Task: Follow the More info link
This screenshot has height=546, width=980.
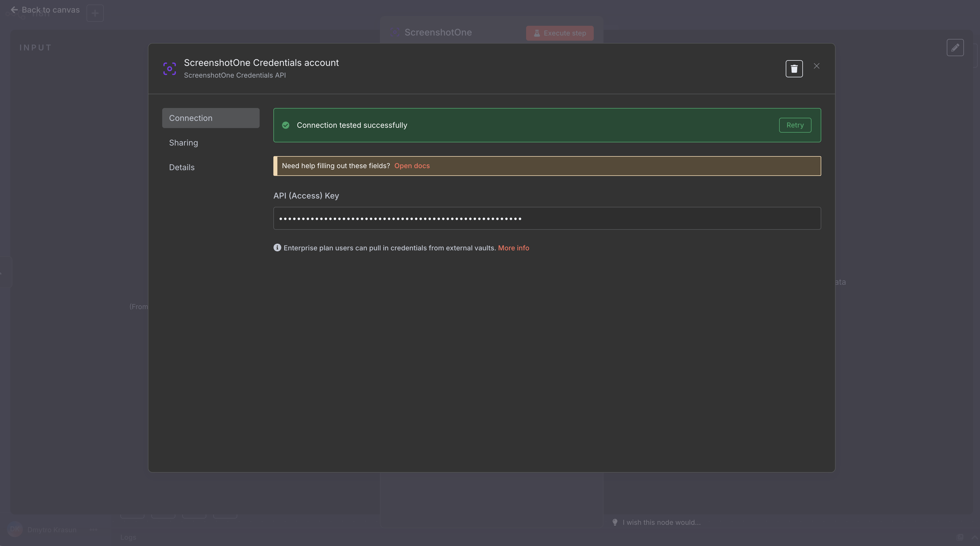Action: (x=513, y=248)
